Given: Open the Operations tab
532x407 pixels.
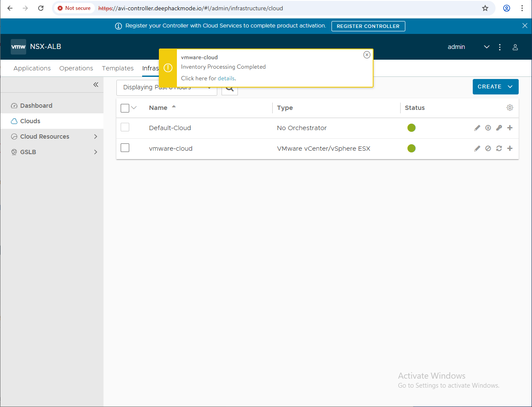Looking at the screenshot, I should (x=76, y=68).
